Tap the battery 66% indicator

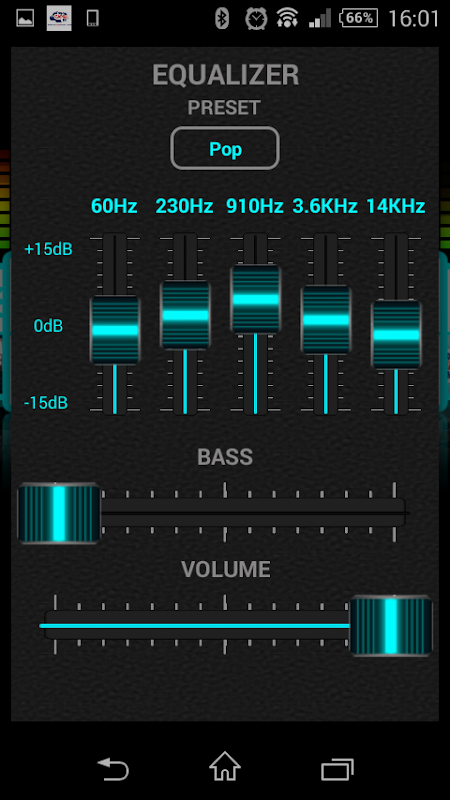(359, 19)
